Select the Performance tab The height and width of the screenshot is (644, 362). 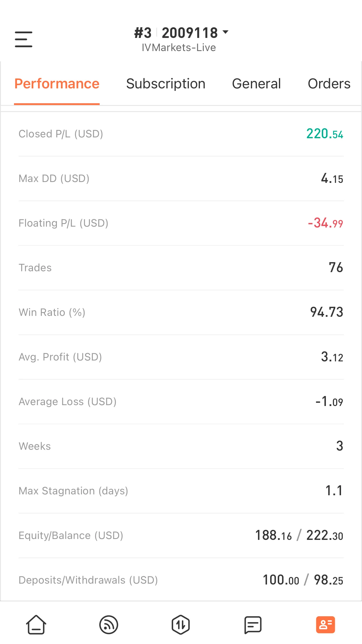(x=57, y=84)
